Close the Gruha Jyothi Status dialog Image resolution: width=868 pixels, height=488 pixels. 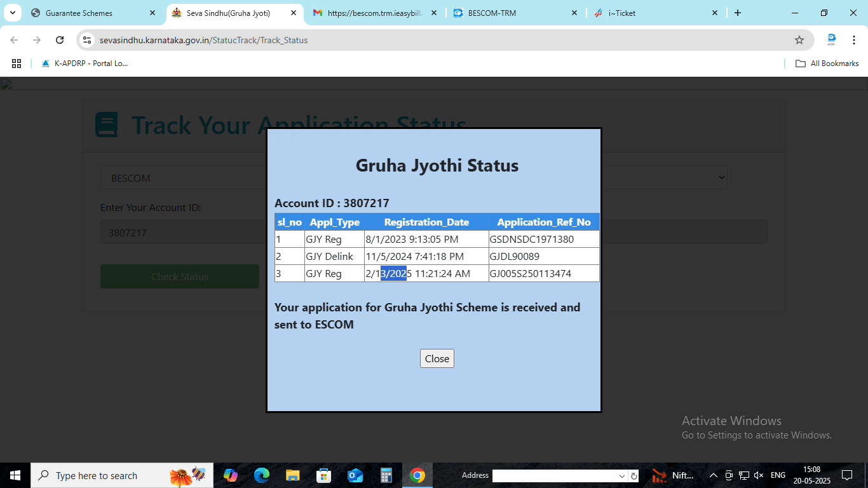(437, 358)
